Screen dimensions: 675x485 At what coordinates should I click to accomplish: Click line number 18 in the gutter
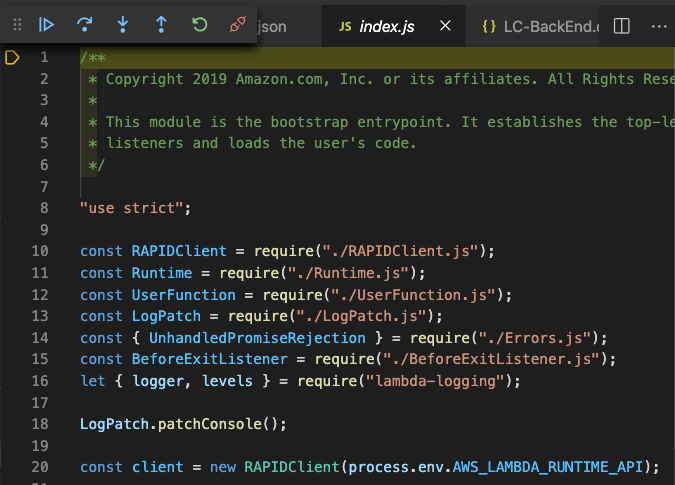(x=40, y=424)
